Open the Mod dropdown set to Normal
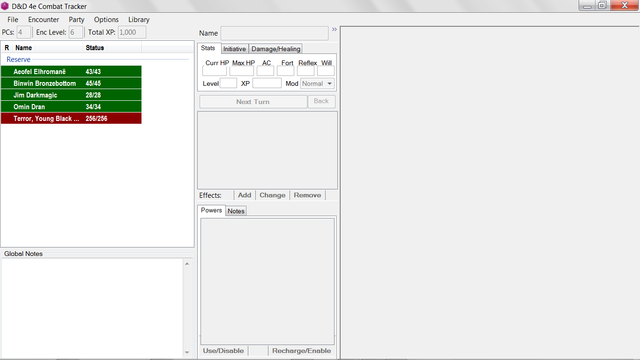 pyautogui.click(x=318, y=84)
